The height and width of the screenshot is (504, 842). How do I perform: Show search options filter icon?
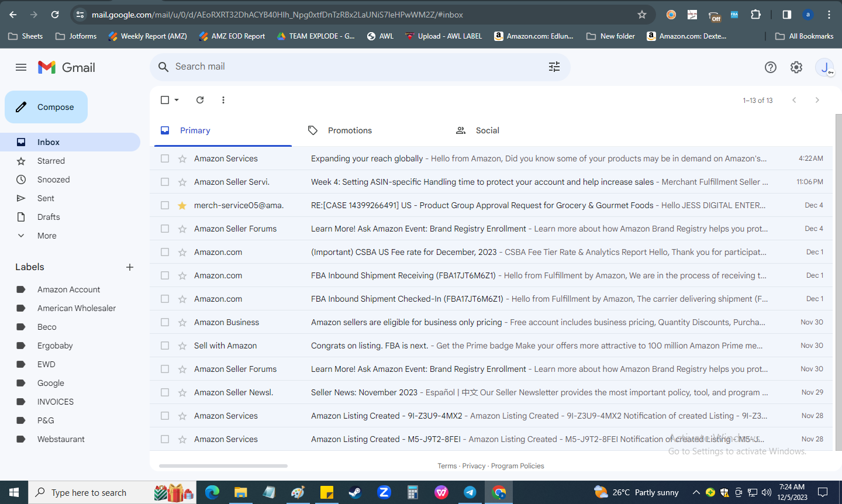[554, 67]
